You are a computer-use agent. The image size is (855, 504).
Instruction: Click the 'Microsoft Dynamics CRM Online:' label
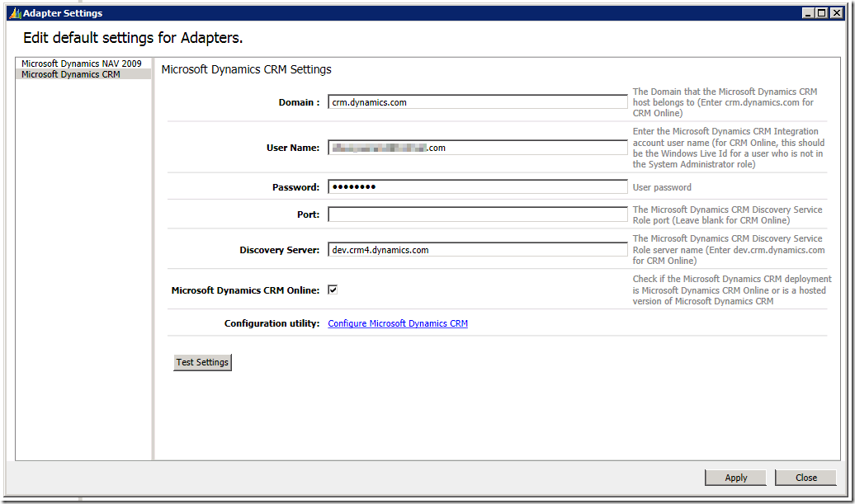[x=245, y=290]
